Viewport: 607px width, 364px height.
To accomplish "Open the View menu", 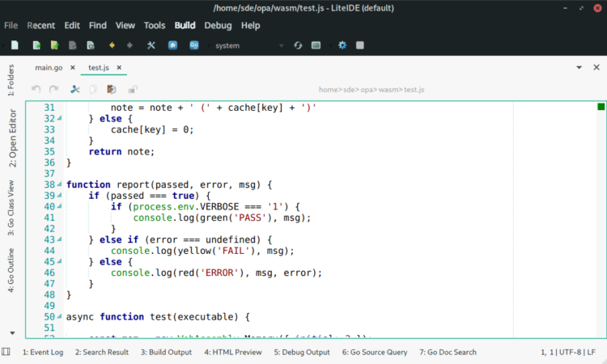I will (x=125, y=26).
